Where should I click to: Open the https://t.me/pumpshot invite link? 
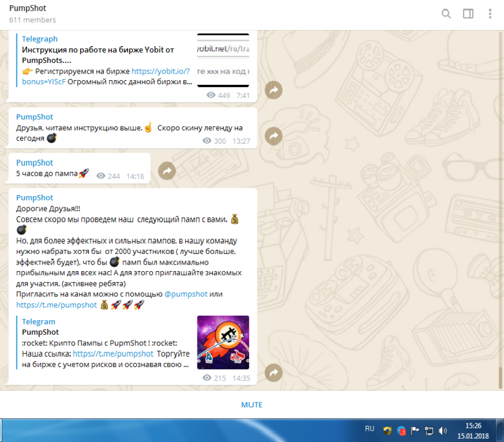[57, 305]
